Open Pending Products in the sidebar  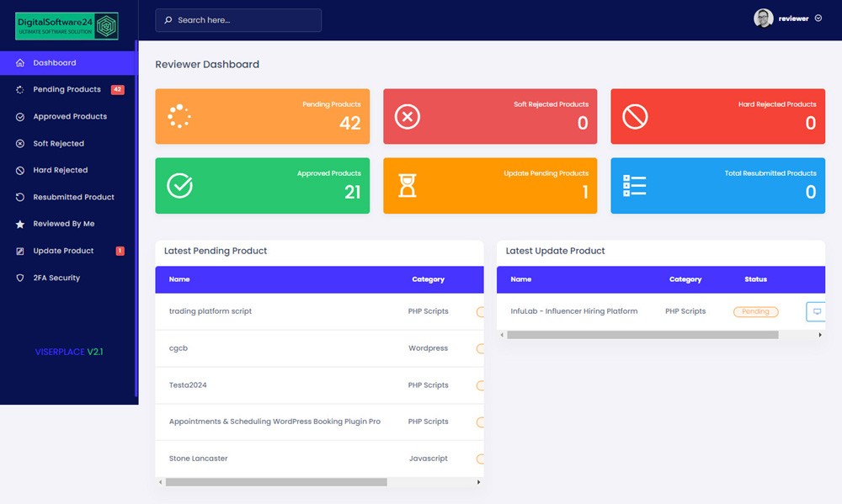[x=67, y=89]
